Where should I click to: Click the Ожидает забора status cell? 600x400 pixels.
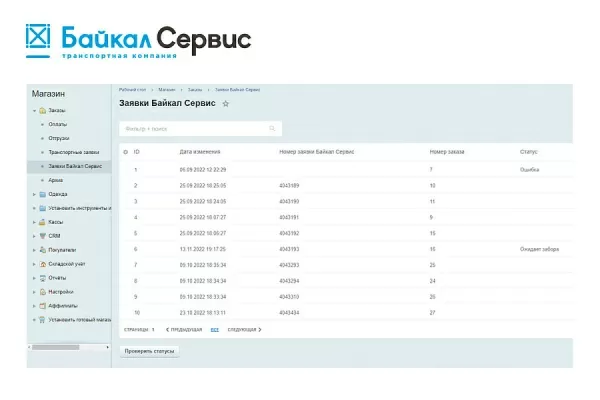pyautogui.click(x=539, y=249)
